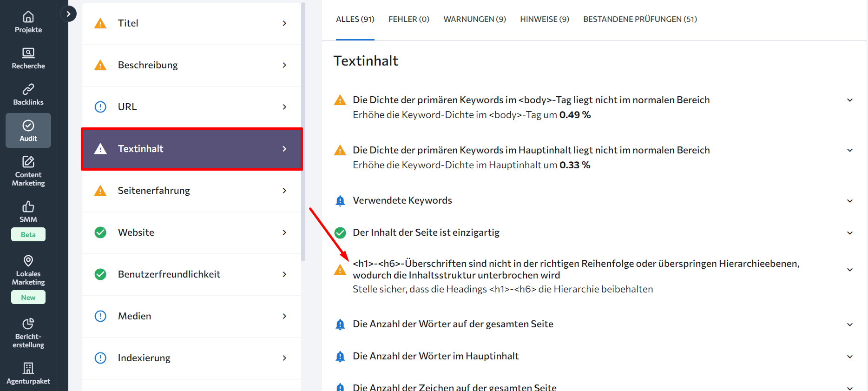The width and height of the screenshot is (868, 391).
Task: Open Projekte in the sidebar
Action: [28, 22]
